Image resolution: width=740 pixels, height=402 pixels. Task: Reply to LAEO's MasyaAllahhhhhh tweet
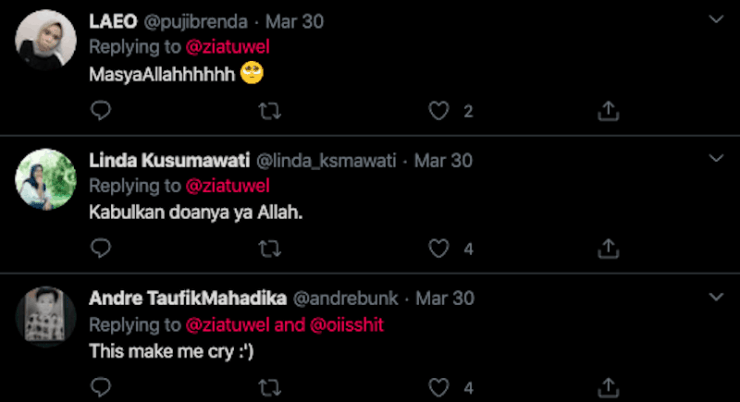pyautogui.click(x=100, y=111)
